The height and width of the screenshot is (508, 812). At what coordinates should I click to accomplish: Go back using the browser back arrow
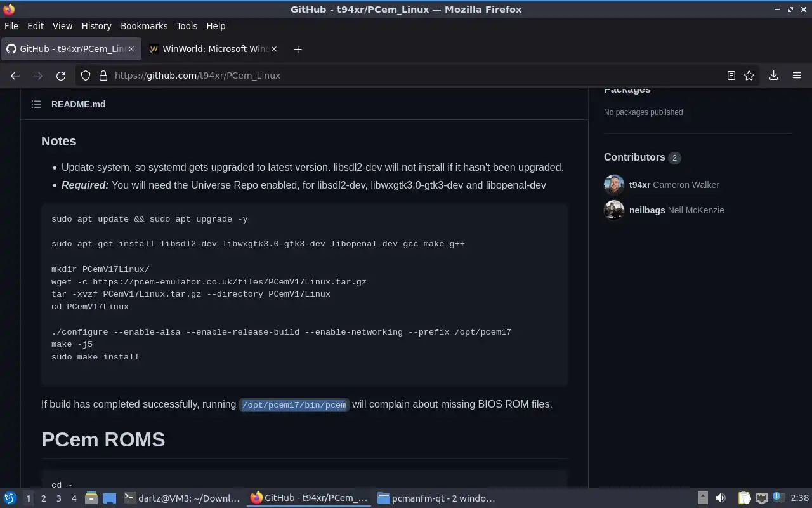(x=15, y=76)
